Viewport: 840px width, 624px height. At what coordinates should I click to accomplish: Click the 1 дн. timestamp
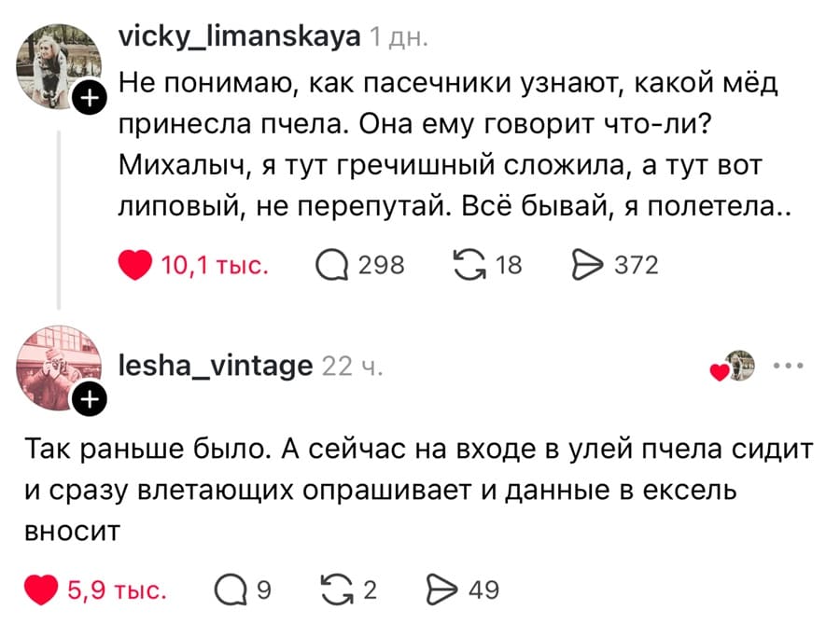397,39
